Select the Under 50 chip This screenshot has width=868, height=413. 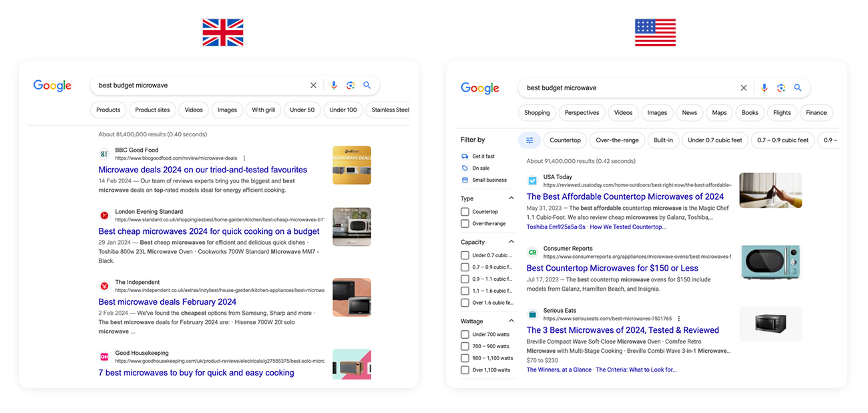[x=302, y=110]
